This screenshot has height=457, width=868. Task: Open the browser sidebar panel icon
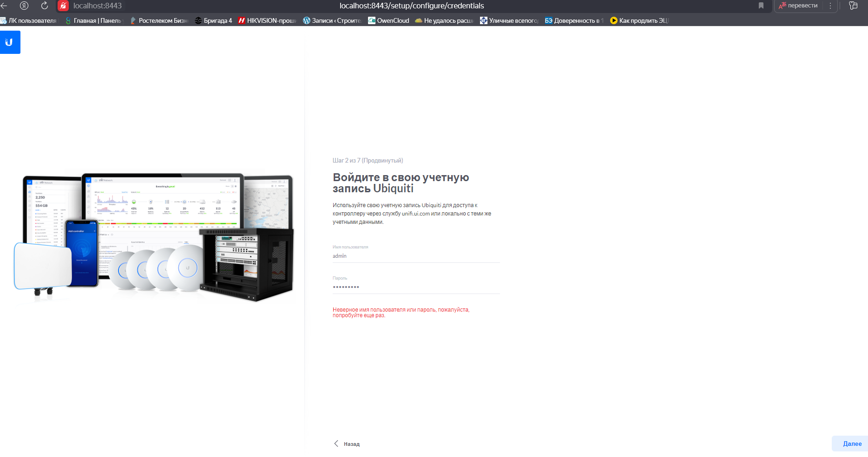click(x=853, y=6)
